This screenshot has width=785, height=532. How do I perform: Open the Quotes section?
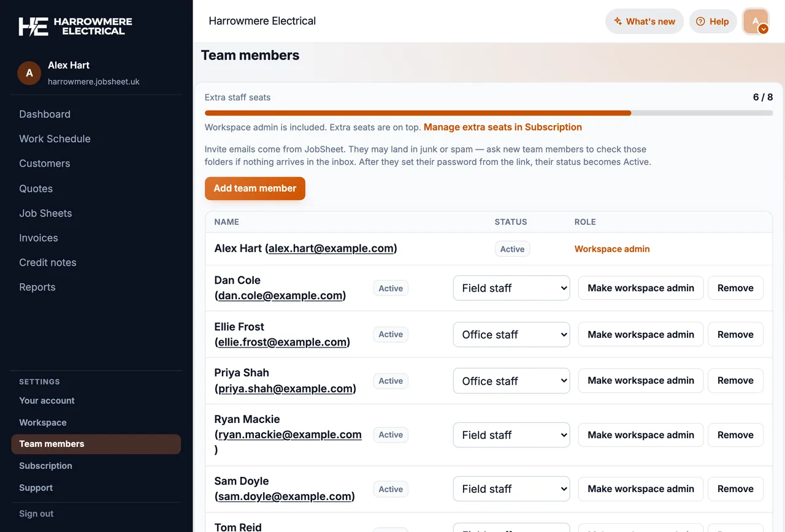pos(36,189)
